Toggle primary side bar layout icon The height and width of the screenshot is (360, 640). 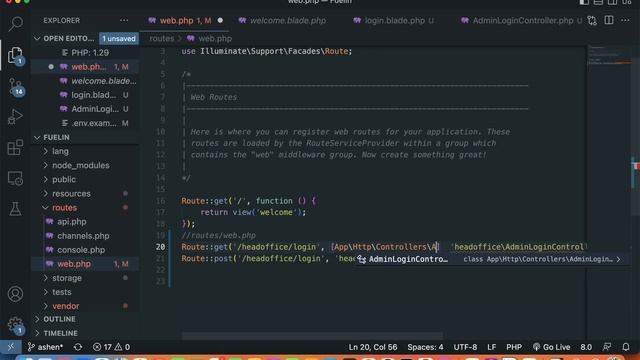584,2
